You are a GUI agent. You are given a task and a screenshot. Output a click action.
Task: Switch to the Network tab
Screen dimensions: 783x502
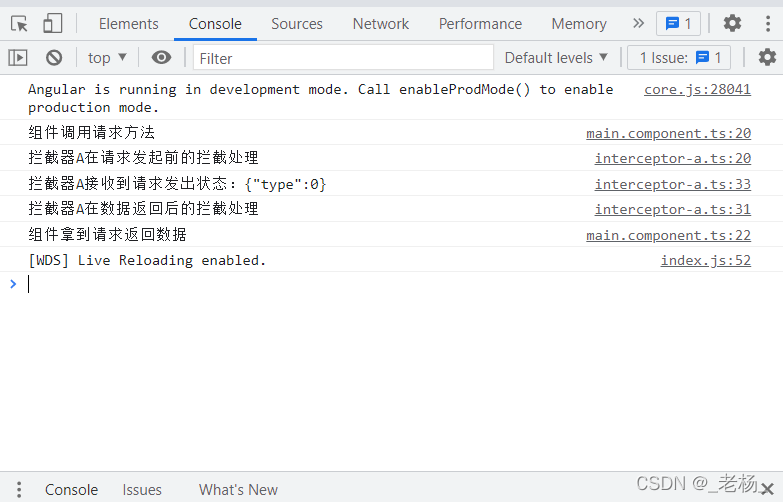[381, 23]
